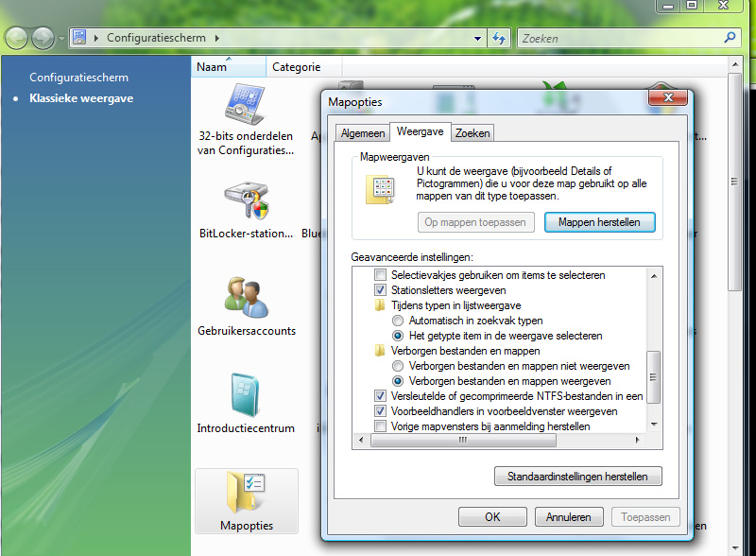Select Automatisch in zoekvak typen
This screenshot has width=756, height=556.
pyautogui.click(x=398, y=321)
